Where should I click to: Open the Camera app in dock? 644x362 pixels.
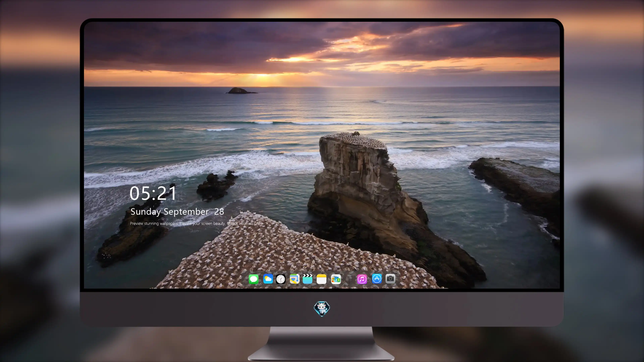coord(390,279)
